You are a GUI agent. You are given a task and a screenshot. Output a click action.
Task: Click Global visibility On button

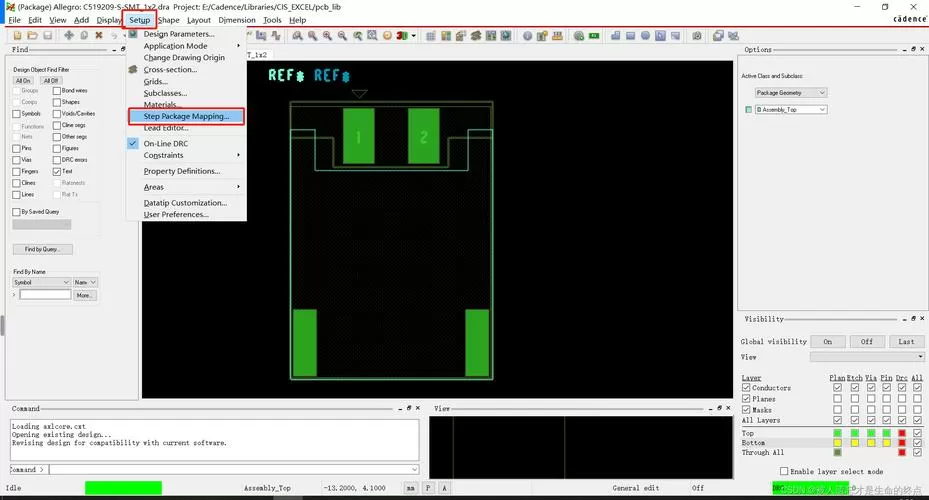[827, 342]
